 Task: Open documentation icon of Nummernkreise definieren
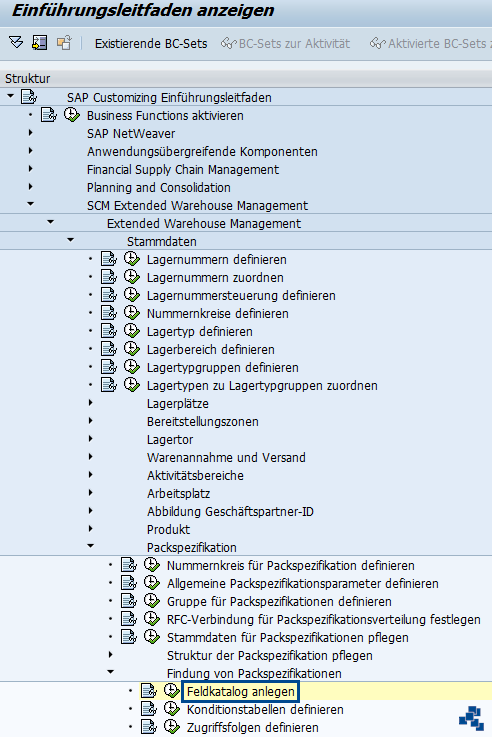point(109,313)
